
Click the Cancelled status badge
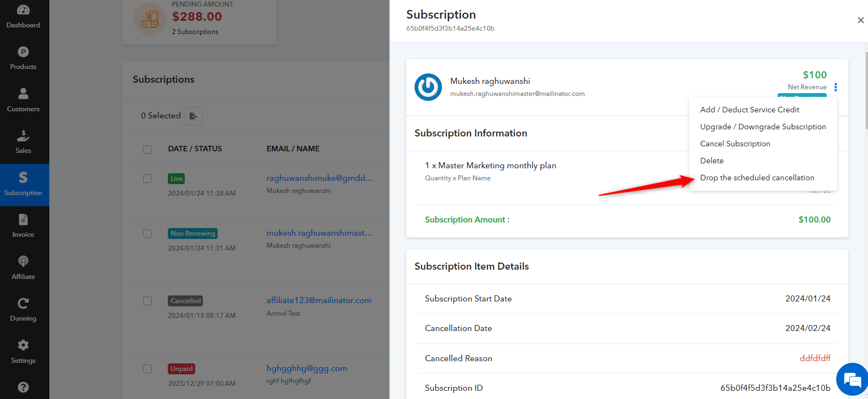(186, 301)
